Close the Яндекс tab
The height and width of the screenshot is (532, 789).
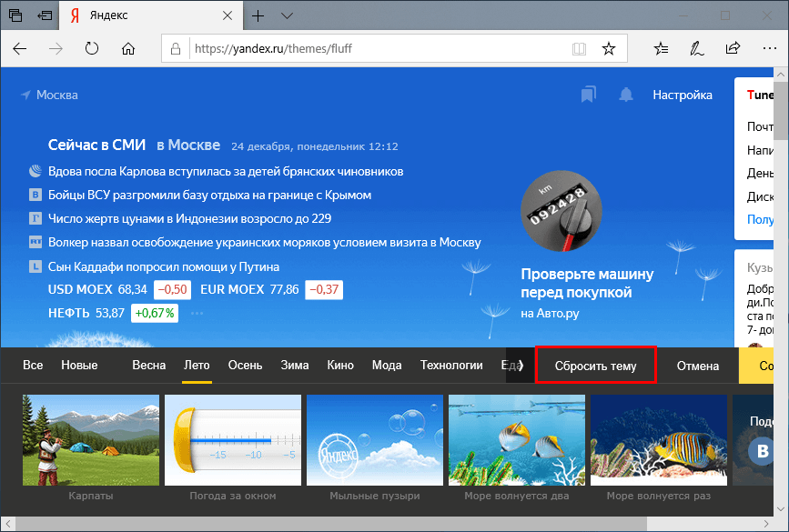tap(228, 15)
